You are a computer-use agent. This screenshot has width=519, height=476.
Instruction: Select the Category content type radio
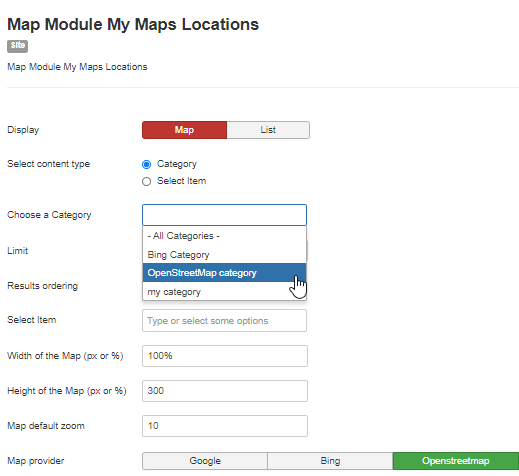pyautogui.click(x=146, y=164)
